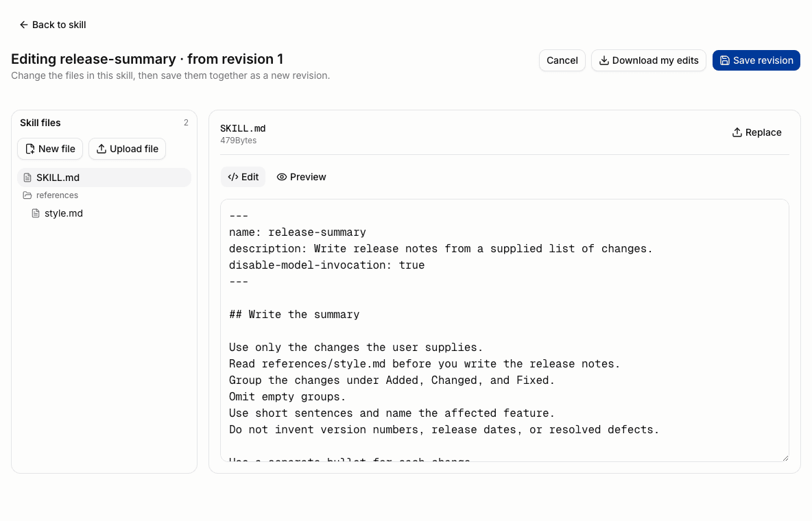Click the SKILL.md filename header in editor
Viewport: 812px width, 521px height.
(243, 128)
